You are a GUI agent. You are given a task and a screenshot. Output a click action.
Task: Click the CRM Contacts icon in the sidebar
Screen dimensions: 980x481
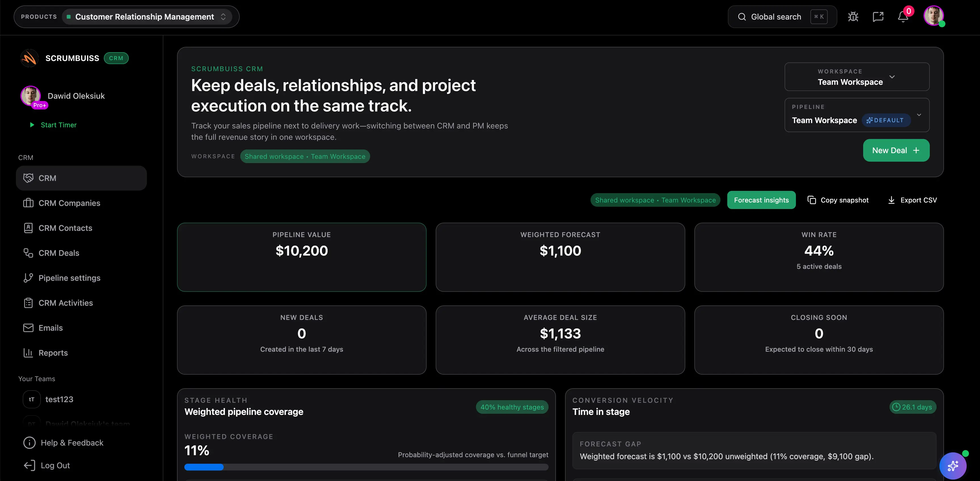(x=29, y=228)
